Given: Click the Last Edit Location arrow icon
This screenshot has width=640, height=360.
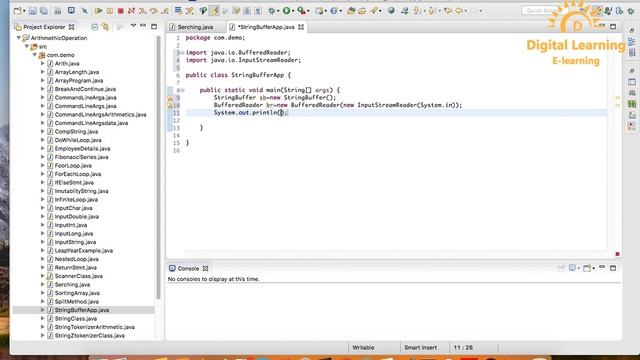Looking at the screenshot, I should [x=448, y=11].
